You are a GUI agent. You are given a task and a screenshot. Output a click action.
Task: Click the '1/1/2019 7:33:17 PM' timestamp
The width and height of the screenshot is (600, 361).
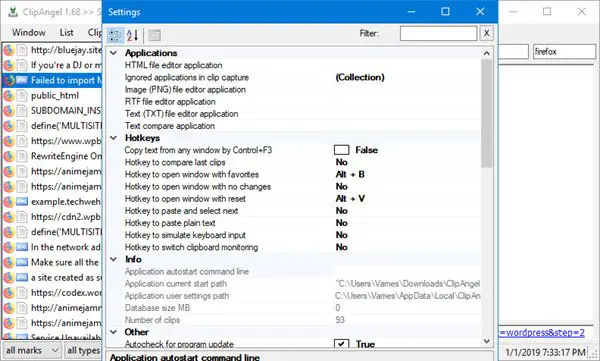point(545,352)
